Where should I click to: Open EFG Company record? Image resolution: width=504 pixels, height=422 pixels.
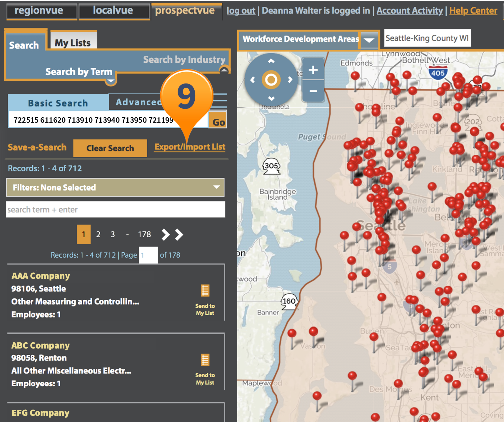pos(40,413)
